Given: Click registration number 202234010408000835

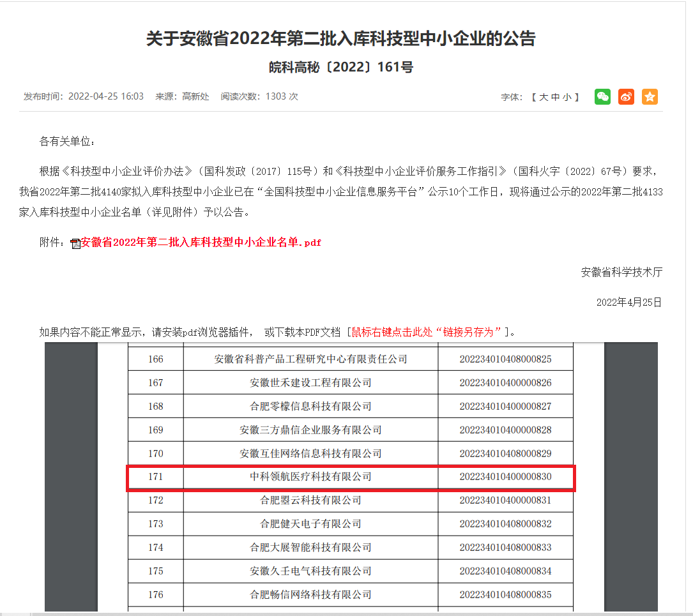Looking at the screenshot, I should point(505,595).
